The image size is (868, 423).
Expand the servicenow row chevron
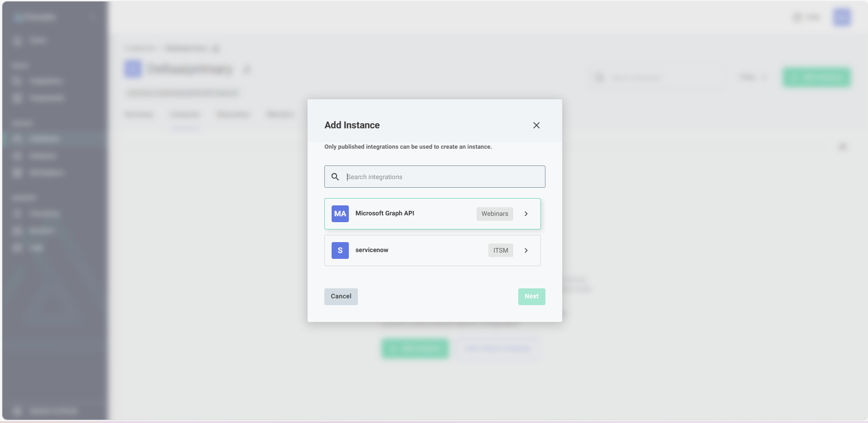(x=526, y=250)
